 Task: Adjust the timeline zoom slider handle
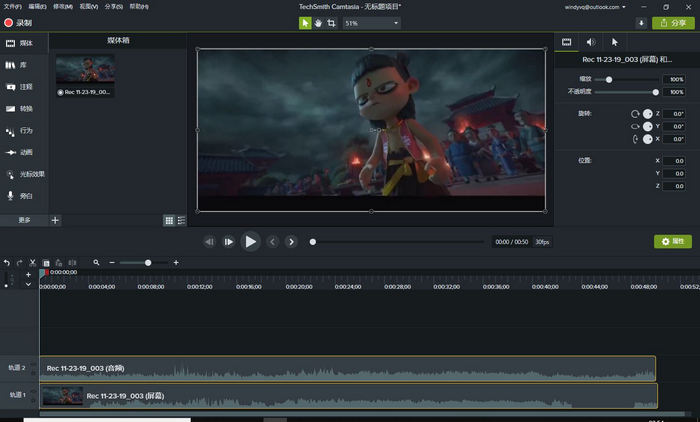pyautogui.click(x=148, y=263)
